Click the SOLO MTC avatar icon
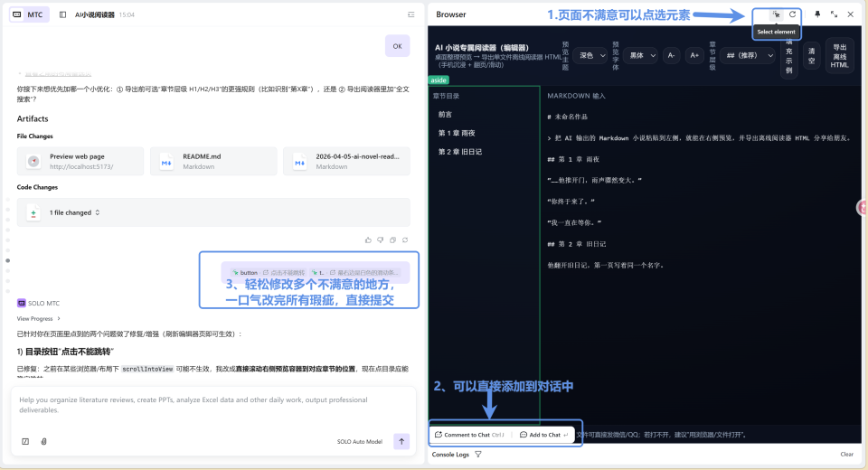This screenshot has width=868, height=470. tap(21, 303)
